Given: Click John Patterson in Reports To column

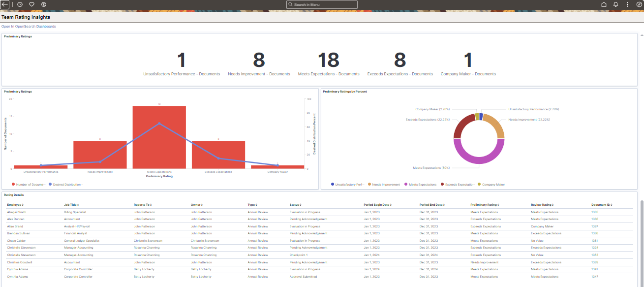Looking at the screenshot, I should (145, 212).
